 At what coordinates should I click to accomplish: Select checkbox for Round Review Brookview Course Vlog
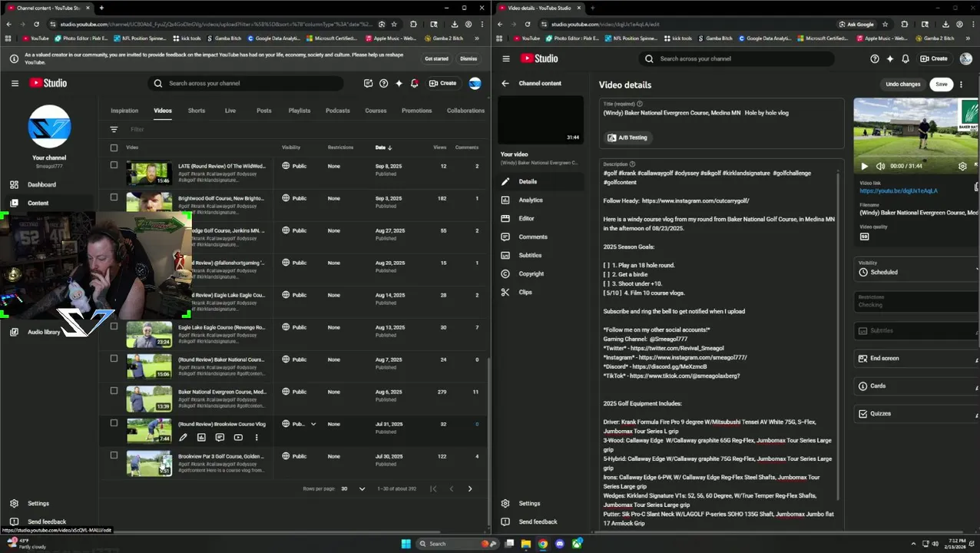(114, 423)
